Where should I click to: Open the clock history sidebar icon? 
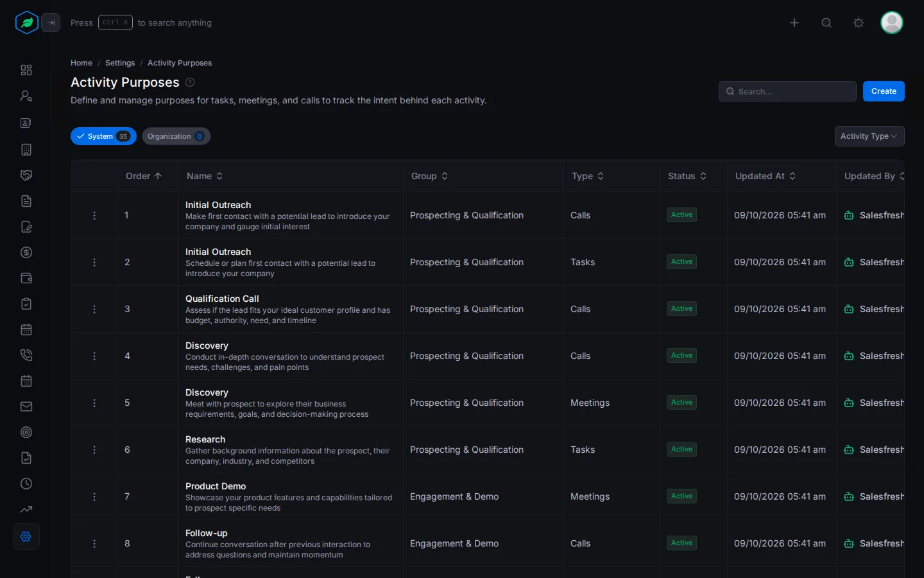(x=26, y=484)
